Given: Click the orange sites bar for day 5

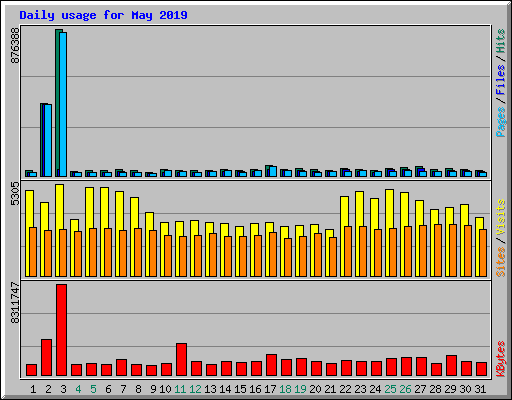Looking at the screenshot, I should [93, 252].
